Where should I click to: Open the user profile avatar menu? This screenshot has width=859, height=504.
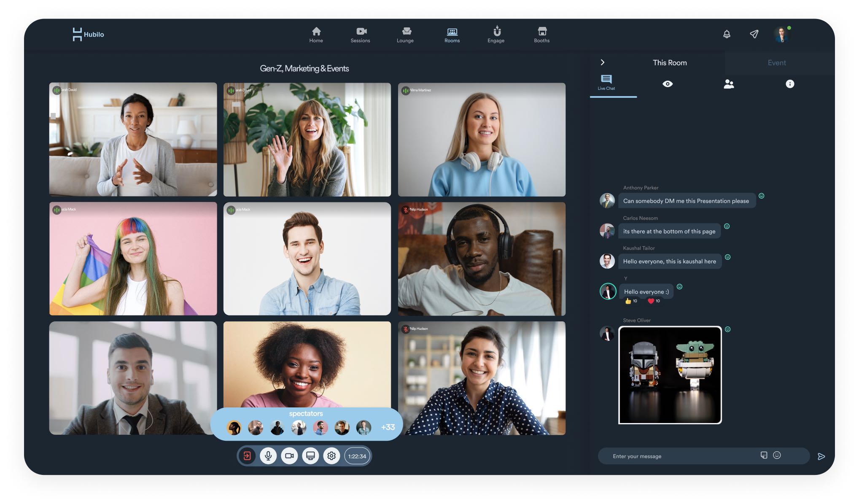pos(781,34)
